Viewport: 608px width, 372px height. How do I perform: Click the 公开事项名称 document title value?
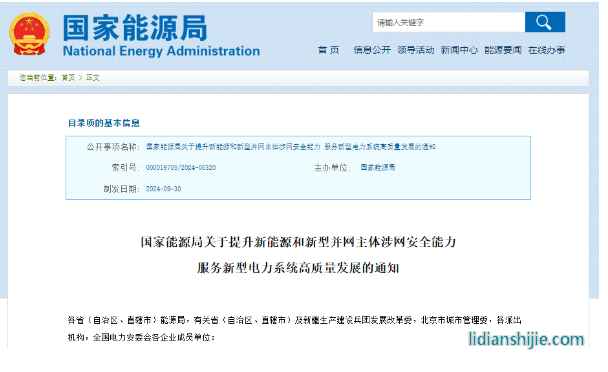[x=290, y=147]
